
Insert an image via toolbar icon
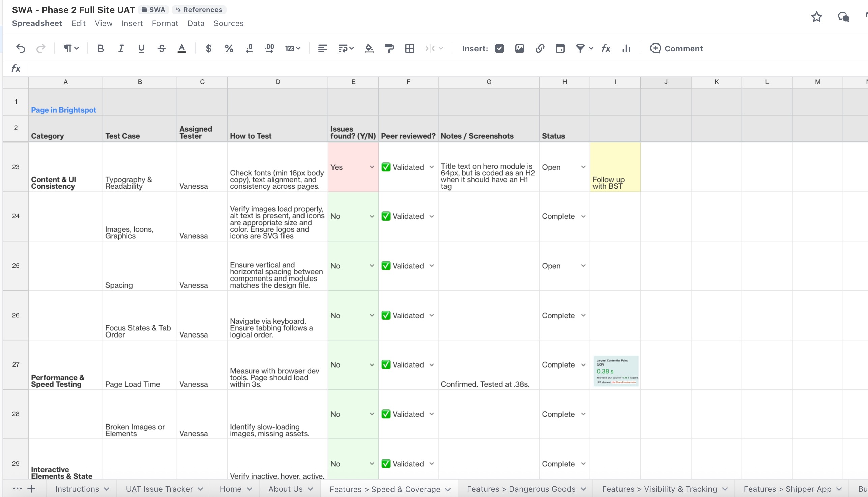click(x=520, y=49)
